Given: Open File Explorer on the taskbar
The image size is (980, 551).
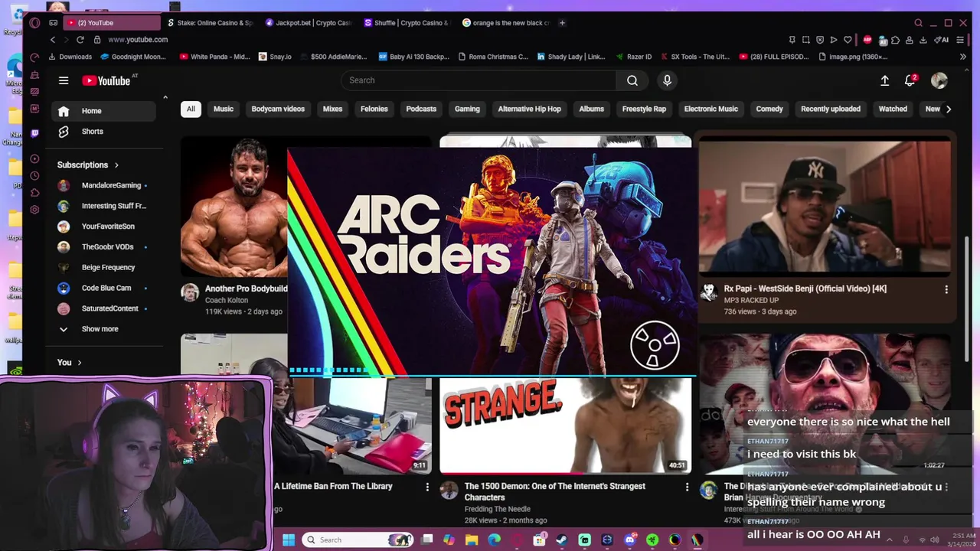Looking at the screenshot, I should [472, 540].
